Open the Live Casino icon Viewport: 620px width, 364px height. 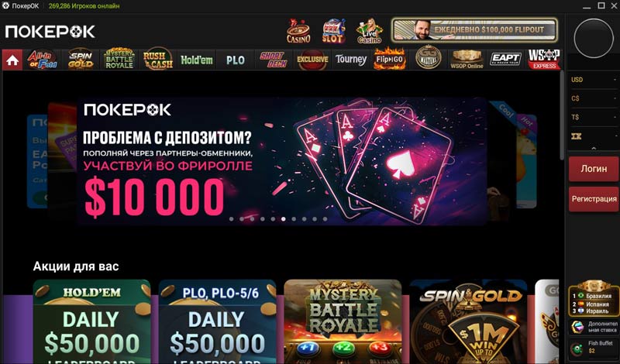tap(369, 31)
